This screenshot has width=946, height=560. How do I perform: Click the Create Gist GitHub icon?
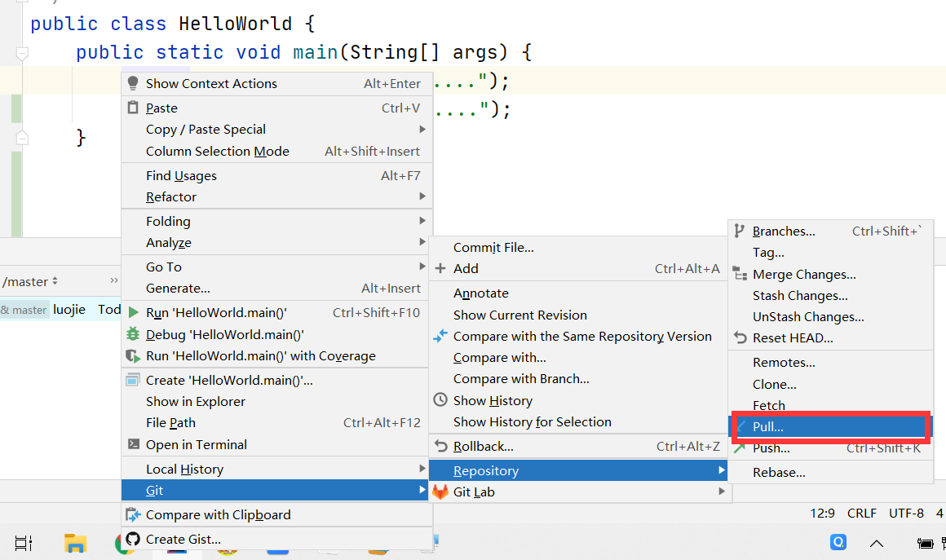tap(133, 539)
